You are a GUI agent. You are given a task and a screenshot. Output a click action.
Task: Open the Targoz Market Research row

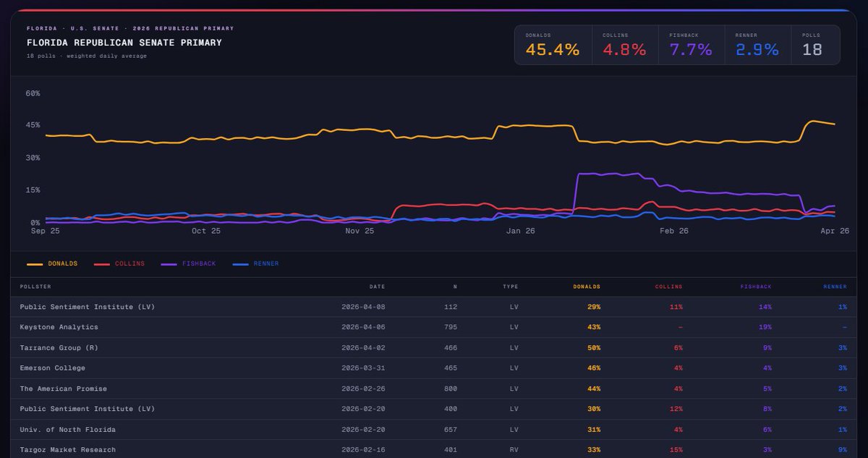tap(434, 449)
